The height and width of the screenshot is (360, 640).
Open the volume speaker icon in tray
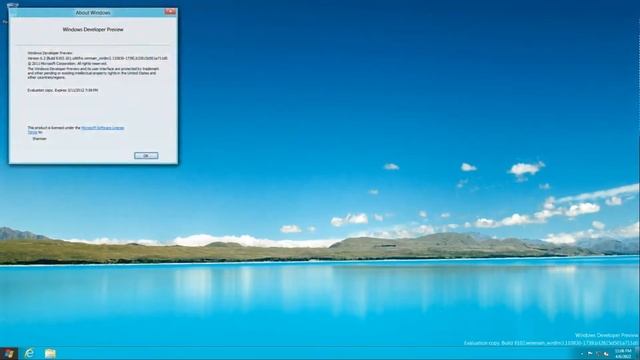click(606, 354)
